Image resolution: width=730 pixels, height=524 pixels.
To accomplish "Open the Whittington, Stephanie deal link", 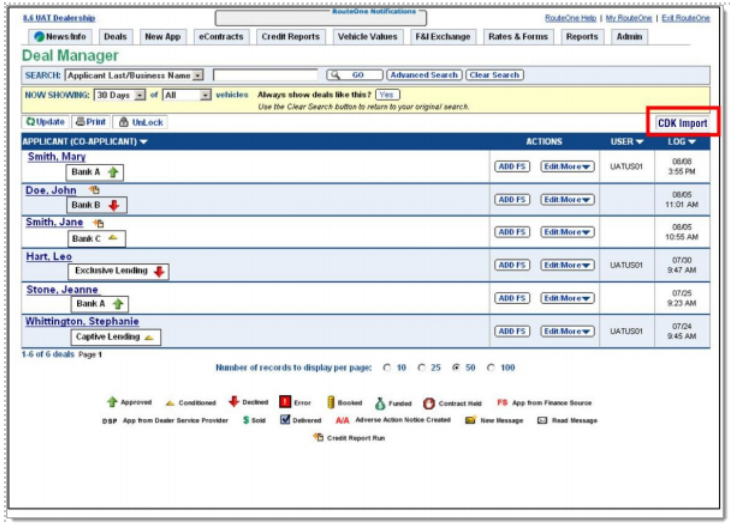I will pyautogui.click(x=82, y=322).
